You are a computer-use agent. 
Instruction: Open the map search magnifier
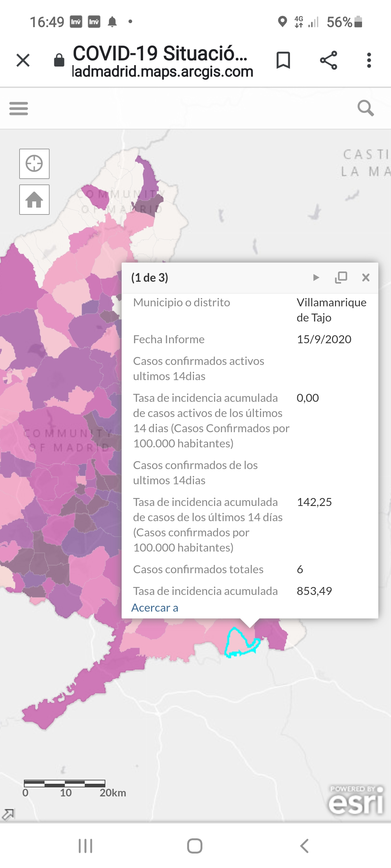[366, 108]
